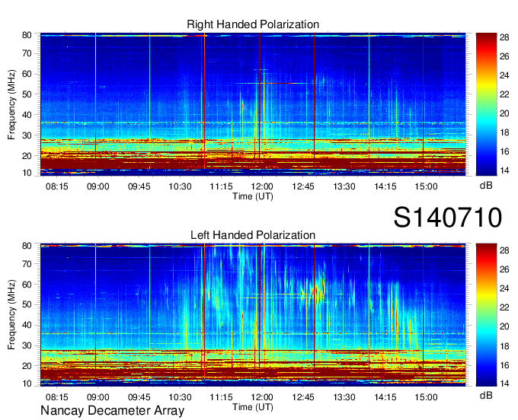The width and height of the screenshot is (518, 420).
Task: Click the 10 MHz tick on the Right Handed frequency axis
Action: tap(27, 173)
